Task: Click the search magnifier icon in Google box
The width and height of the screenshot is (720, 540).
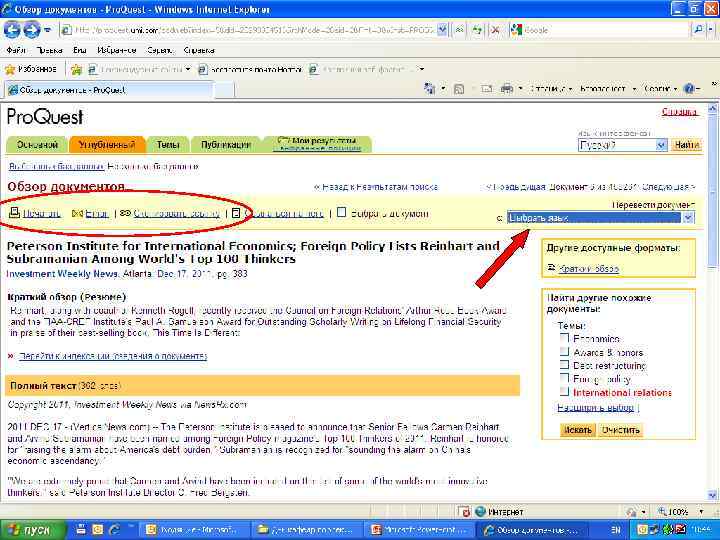Action: 698,30
